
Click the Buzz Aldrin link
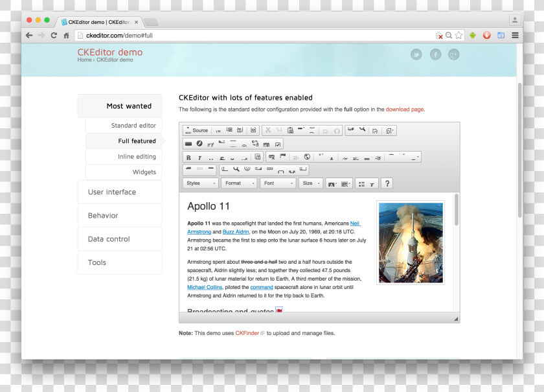236,231
